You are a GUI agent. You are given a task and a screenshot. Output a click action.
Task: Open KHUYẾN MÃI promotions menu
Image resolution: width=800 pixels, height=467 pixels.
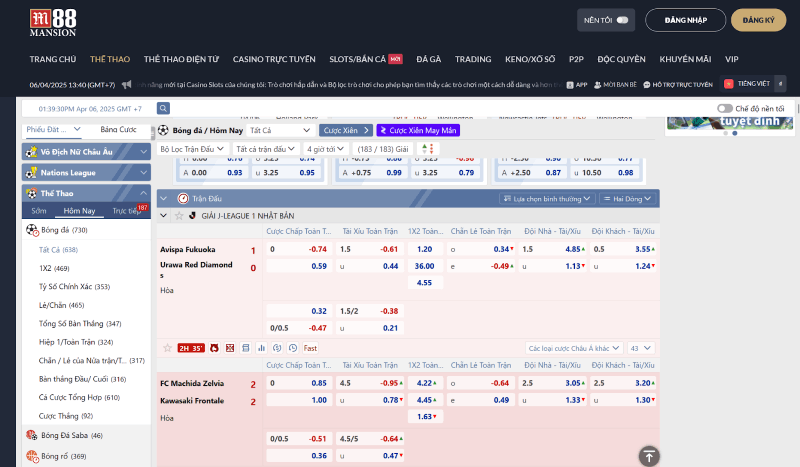pyautogui.click(x=685, y=59)
